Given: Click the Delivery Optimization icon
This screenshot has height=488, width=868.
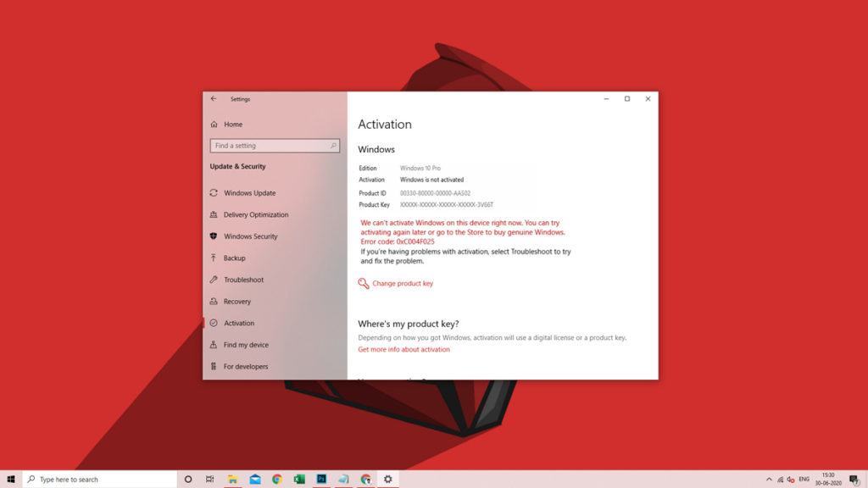Looking at the screenshot, I should [215, 214].
